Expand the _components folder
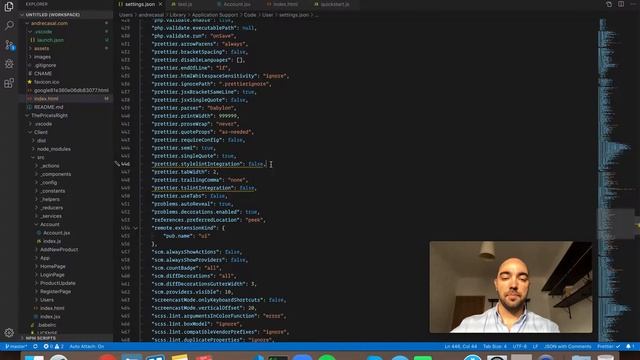The width and height of the screenshot is (640, 360). click(x=55, y=174)
